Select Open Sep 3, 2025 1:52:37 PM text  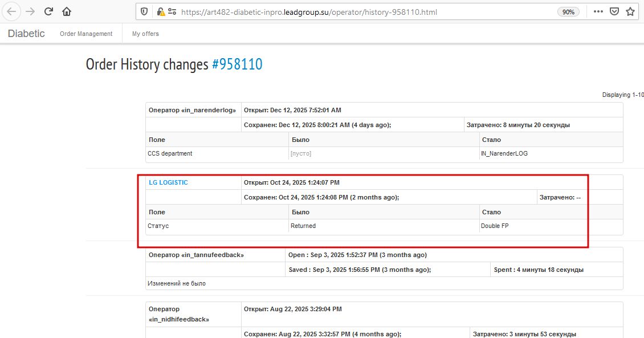[357, 255]
